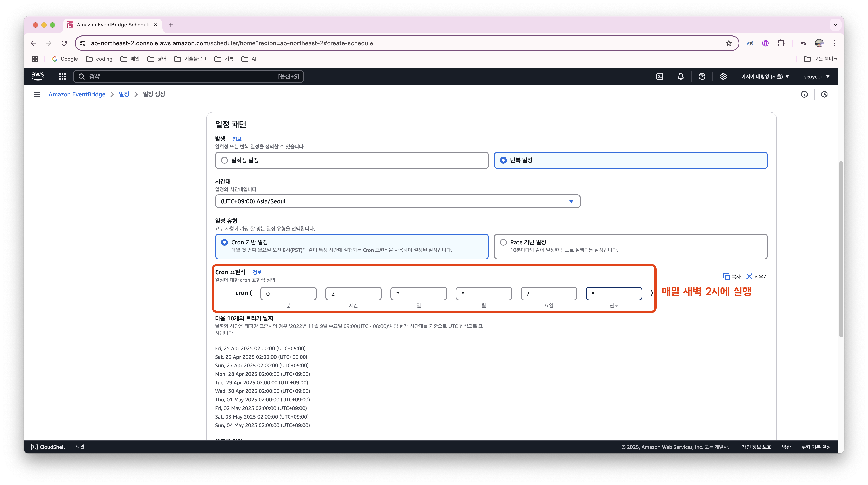868x485 pixels.
Task: Click the cron hour (시간) input field
Action: pos(353,294)
